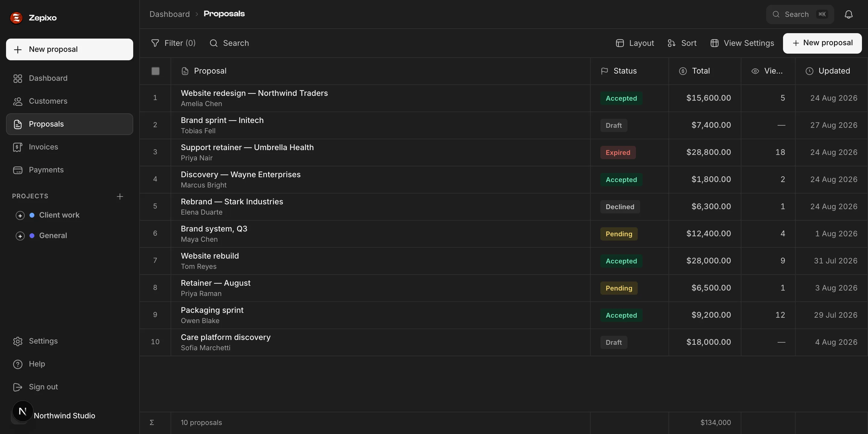Image resolution: width=868 pixels, height=434 pixels.
Task: Click Pending badge for Retainer — August
Action: (619, 288)
